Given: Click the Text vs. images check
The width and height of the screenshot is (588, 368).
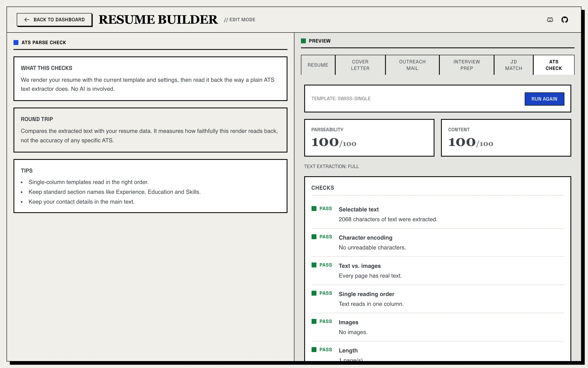Looking at the screenshot, I should (x=438, y=271).
